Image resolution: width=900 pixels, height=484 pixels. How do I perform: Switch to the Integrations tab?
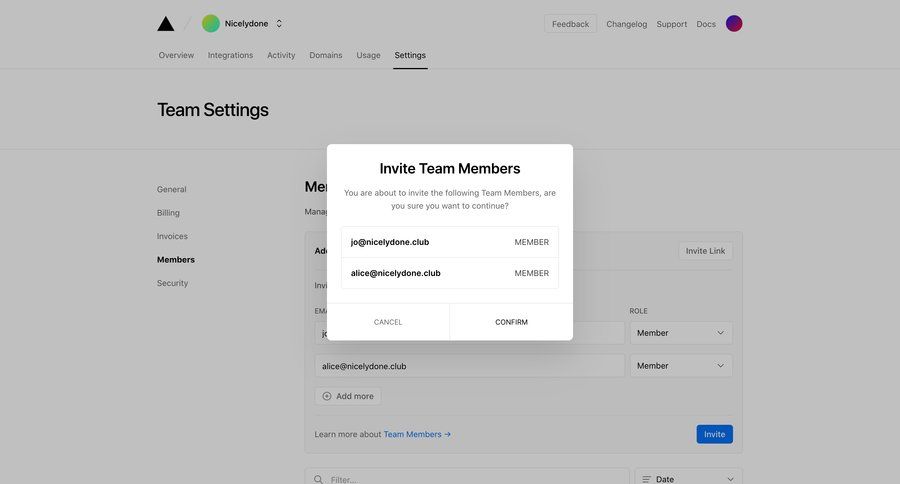point(230,55)
